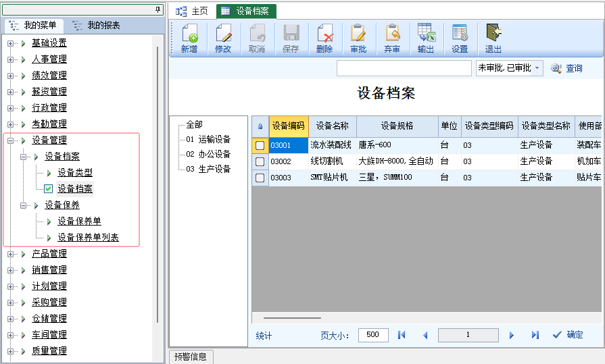This screenshot has width=605, height=364.
Task: Expand the 绩效管理 tree node
Action: click(10, 76)
